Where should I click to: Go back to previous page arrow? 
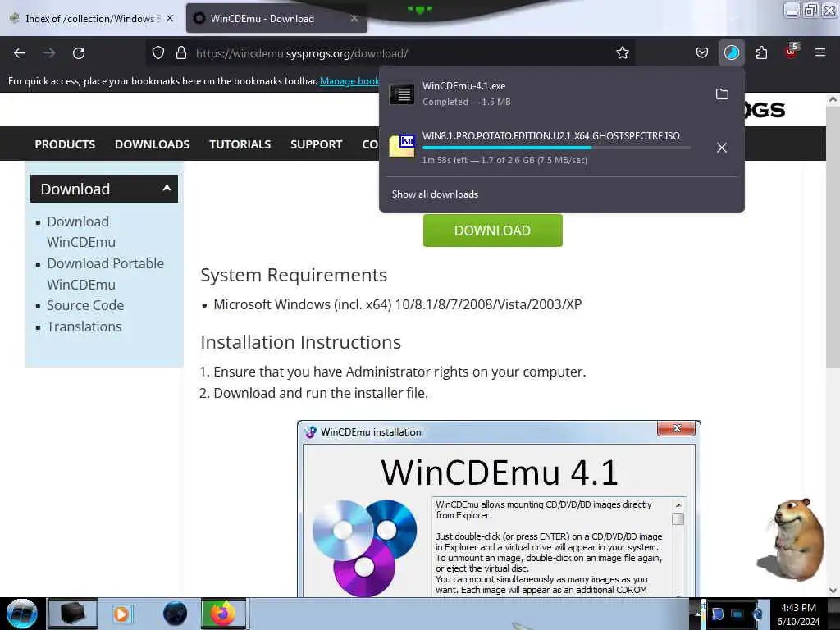pos(20,53)
